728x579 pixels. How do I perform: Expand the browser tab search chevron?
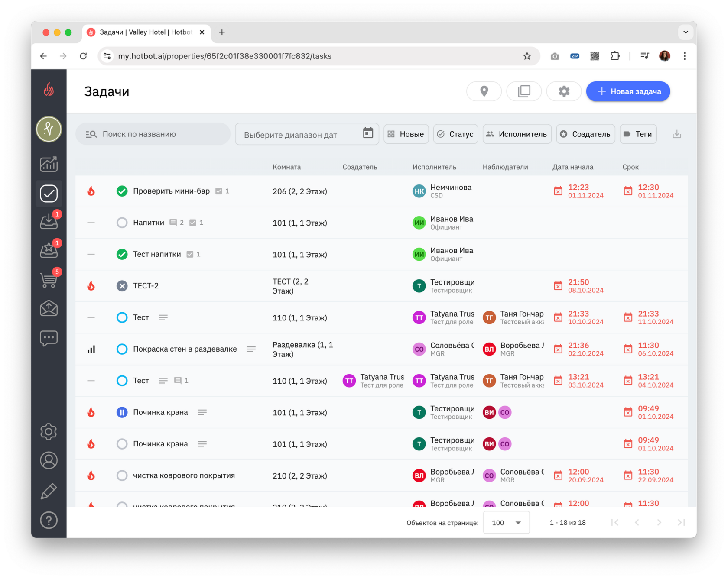tap(686, 32)
